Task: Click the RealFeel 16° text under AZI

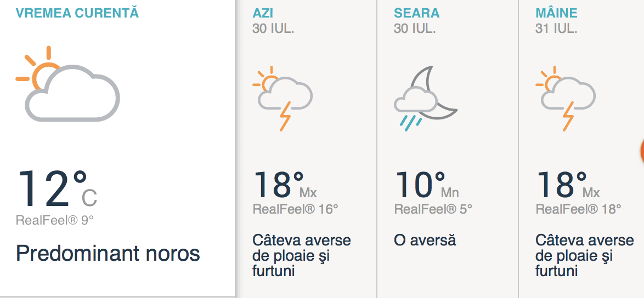Action: click(295, 209)
